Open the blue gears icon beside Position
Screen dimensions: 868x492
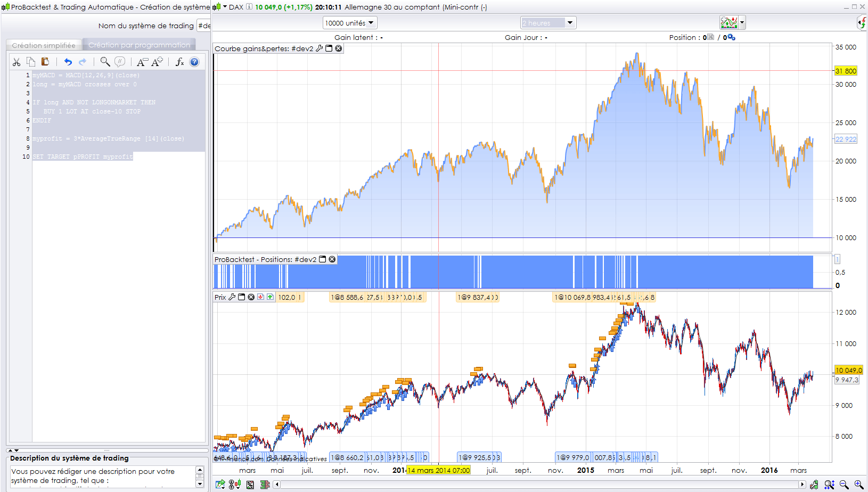[732, 37]
